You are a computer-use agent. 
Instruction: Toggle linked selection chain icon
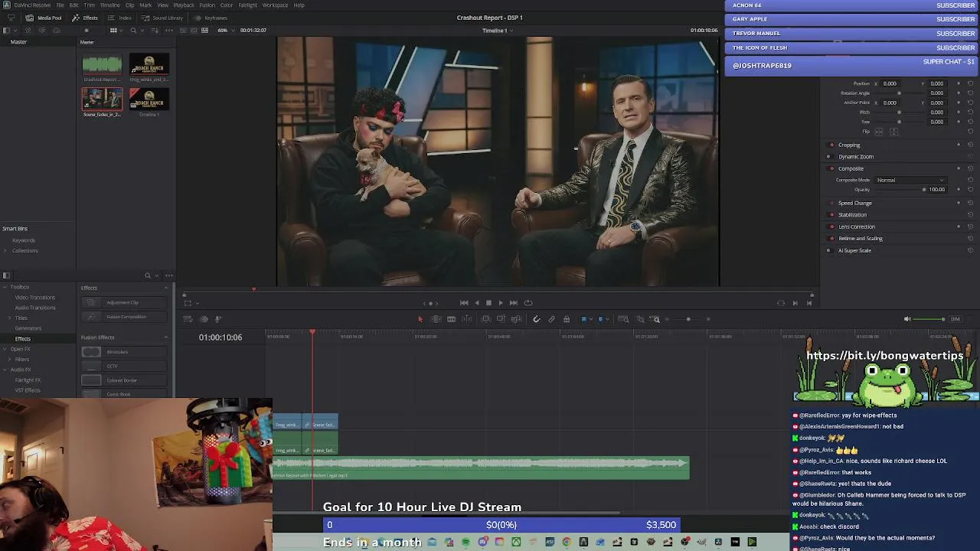[x=551, y=319]
